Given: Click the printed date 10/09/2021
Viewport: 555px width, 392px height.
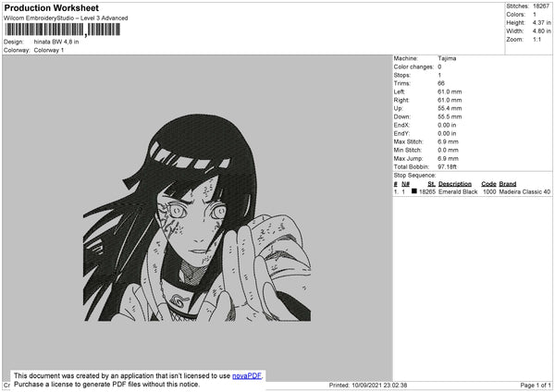Looking at the screenshot, I should pos(367,385).
